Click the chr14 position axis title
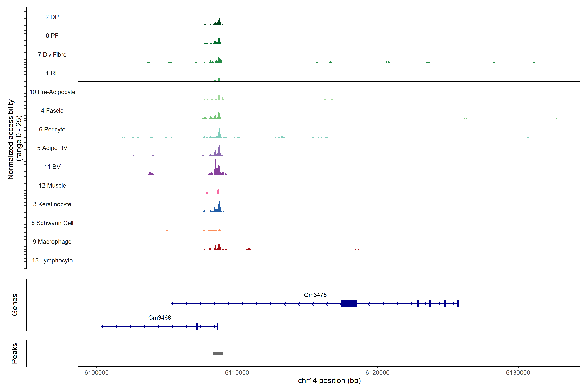 329,381
